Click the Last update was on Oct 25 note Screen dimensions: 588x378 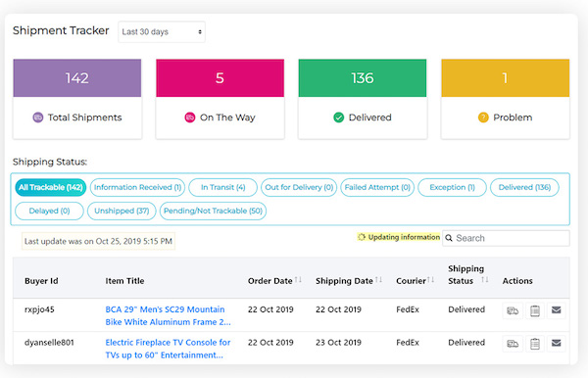tap(98, 241)
